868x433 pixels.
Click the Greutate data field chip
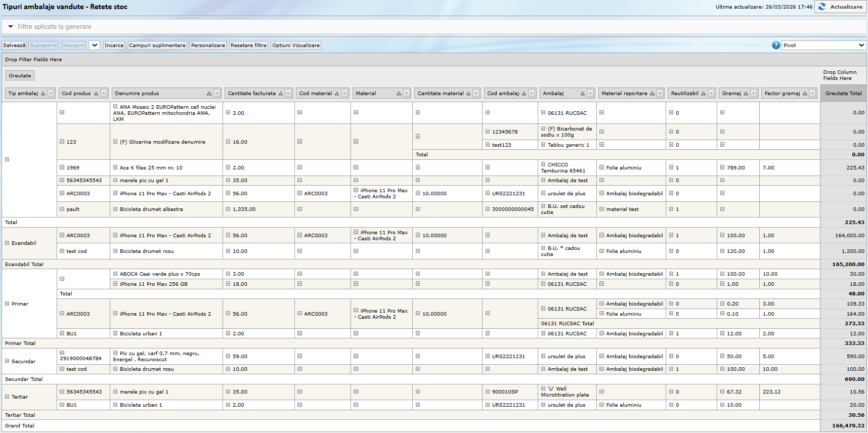[20, 76]
